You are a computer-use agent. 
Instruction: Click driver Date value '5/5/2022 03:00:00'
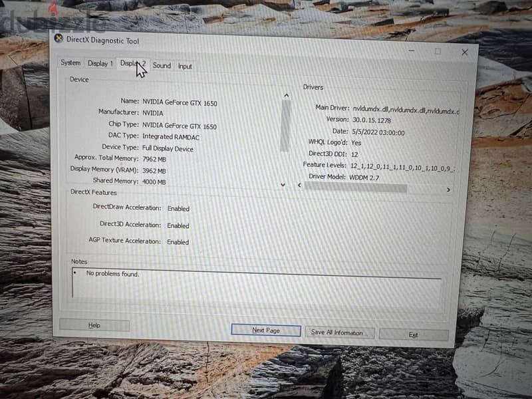(378, 132)
